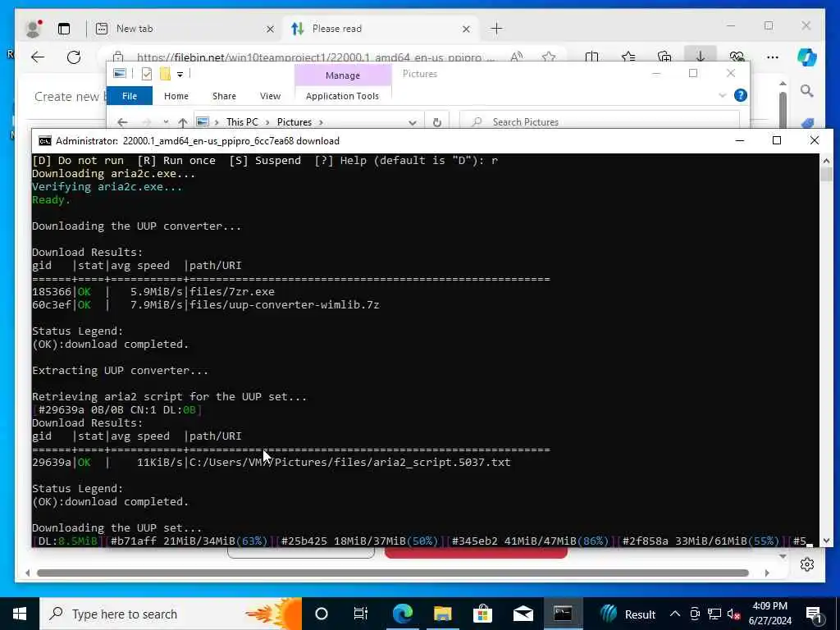Open Edge split screen icon
The image size is (840, 630).
[591, 57]
